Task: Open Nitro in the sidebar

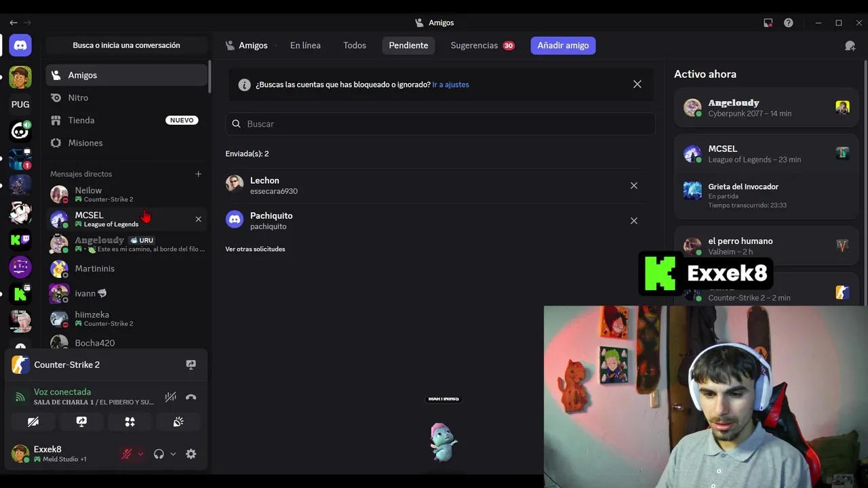Action: pyautogui.click(x=126, y=98)
